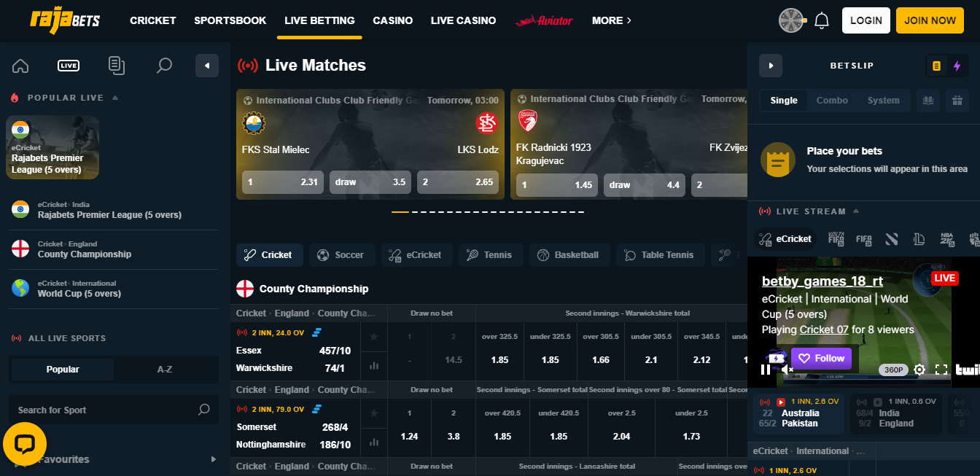Image resolution: width=980 pixels, height=476 pixels.
Task: Collapse the Live Stream section
Action: pos(856,211)
